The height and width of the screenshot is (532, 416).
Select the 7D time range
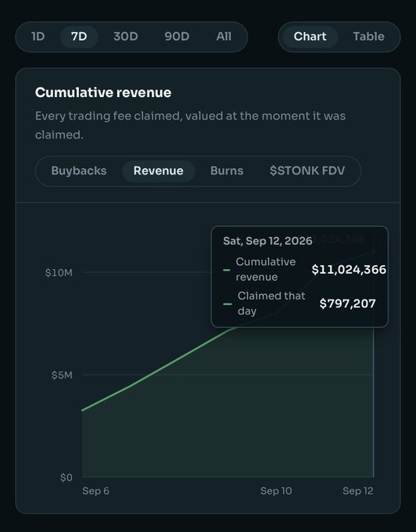[x=79, y=36]
